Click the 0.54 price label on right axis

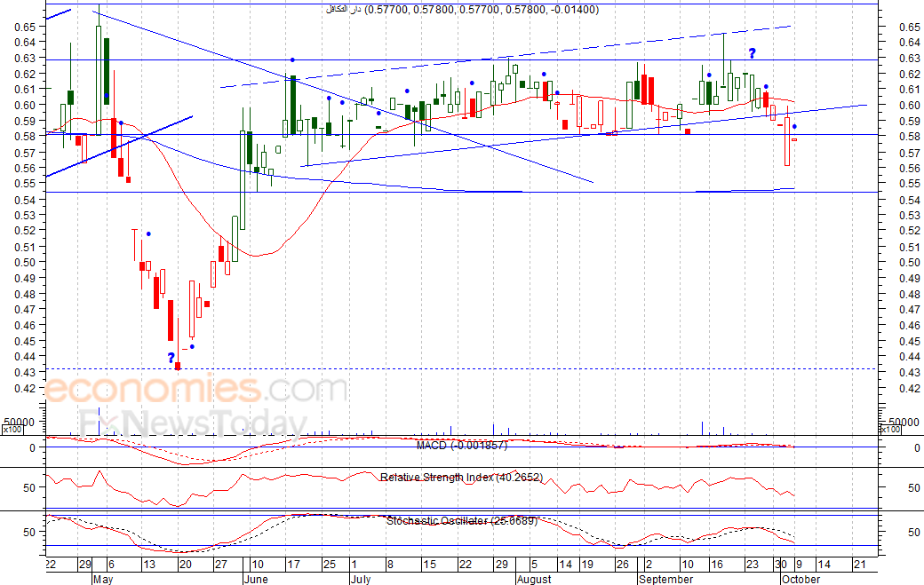(x=909, y=200)
